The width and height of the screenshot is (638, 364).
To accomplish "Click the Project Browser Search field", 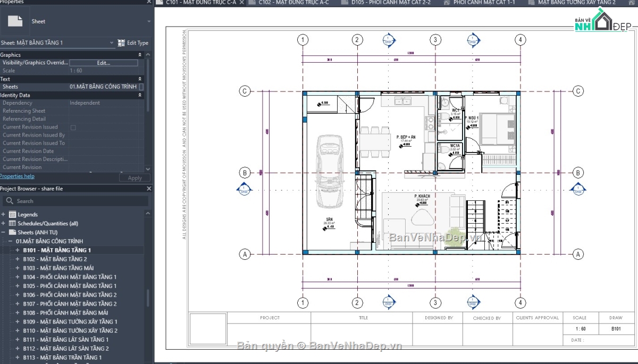I will pyautogui.click(x=75, y=201).
